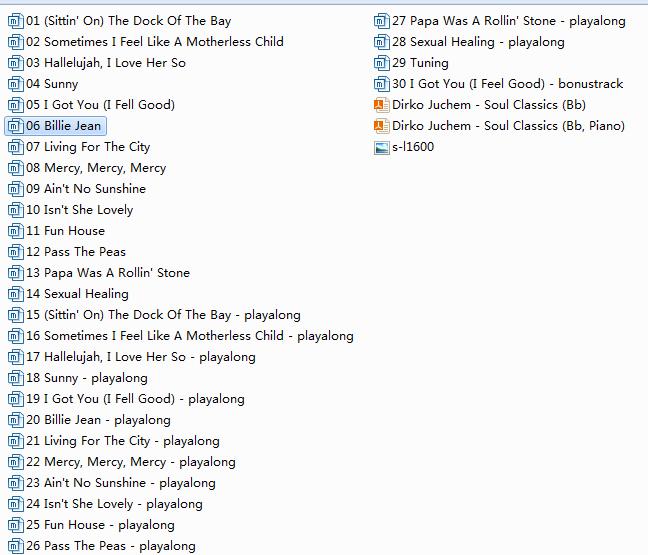Select file name "26 Pass The Peas - playalong"
The height and width of the screenshot is (555, 648).
click(111, 546)
